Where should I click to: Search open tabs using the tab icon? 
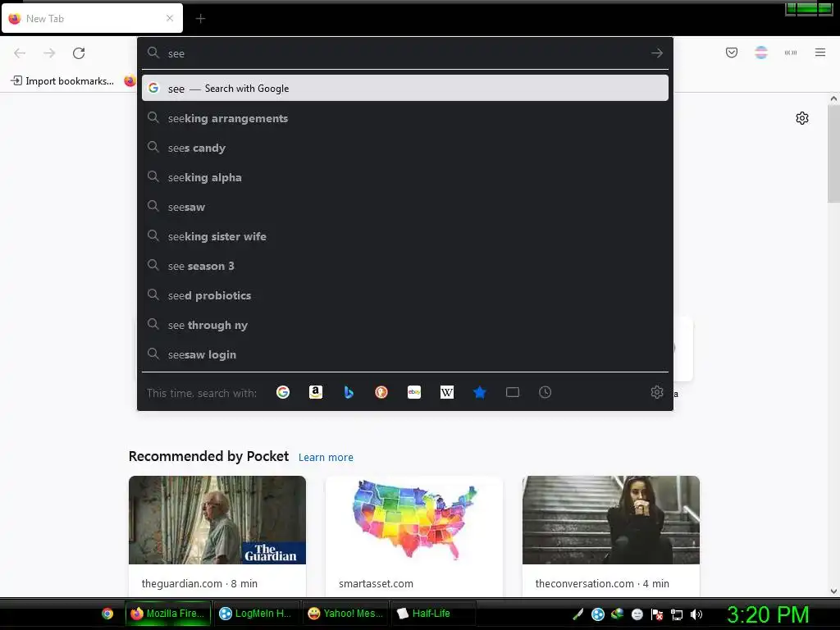coord(512,392)
